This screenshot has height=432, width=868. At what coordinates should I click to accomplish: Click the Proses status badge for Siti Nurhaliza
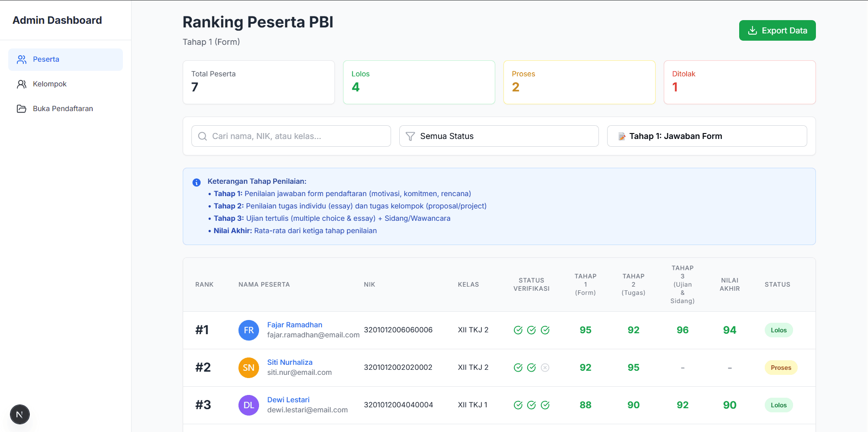781,368
